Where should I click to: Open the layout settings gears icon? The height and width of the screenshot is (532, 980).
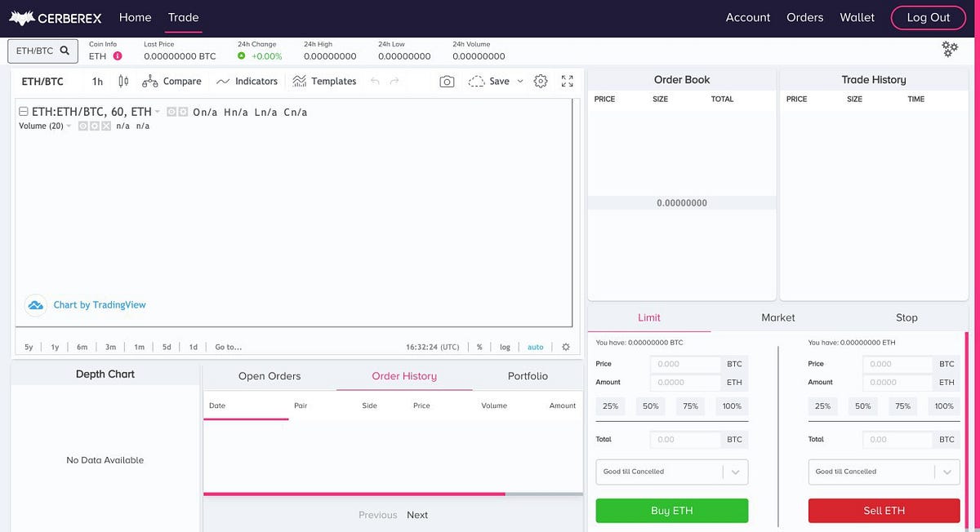tap(950, 49)
